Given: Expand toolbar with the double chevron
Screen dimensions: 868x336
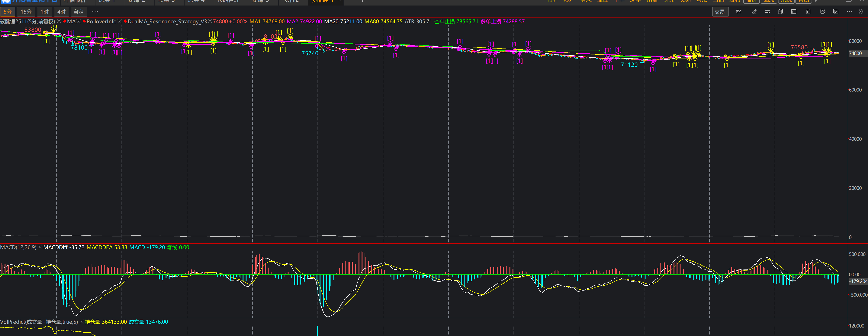Looking at the screenshot, I should [861, 11].
